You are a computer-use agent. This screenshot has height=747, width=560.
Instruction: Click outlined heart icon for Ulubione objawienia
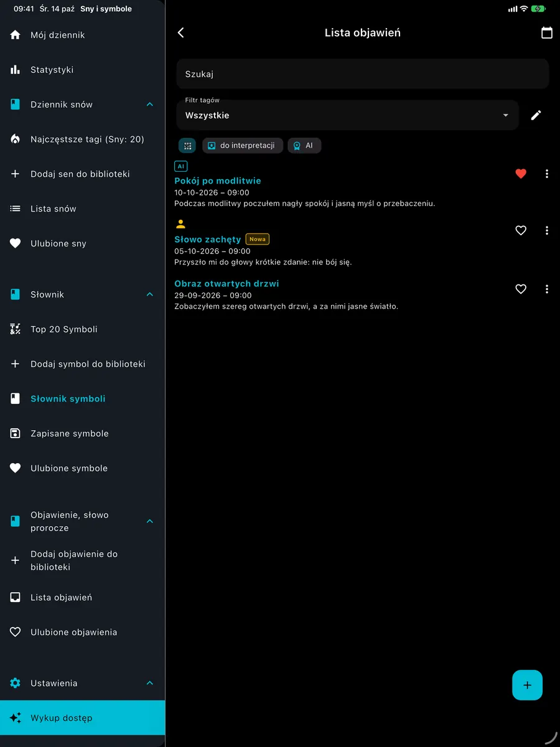16,632
